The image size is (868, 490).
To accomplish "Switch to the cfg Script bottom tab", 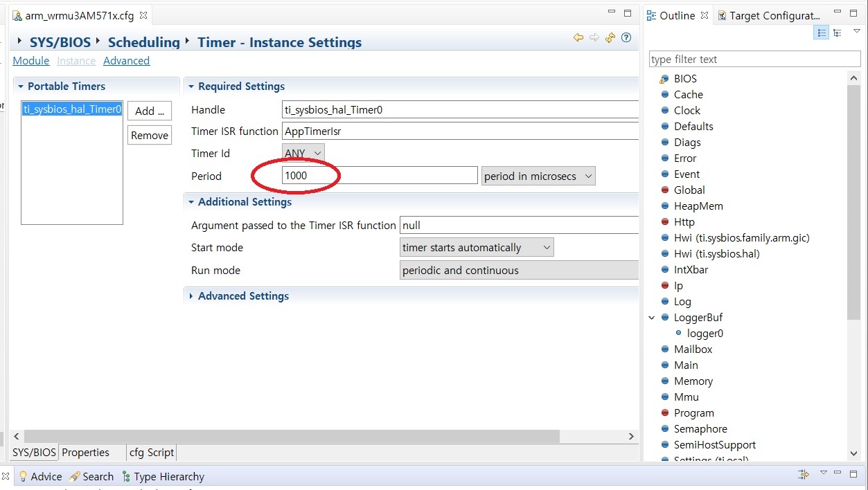I will 151,453.
